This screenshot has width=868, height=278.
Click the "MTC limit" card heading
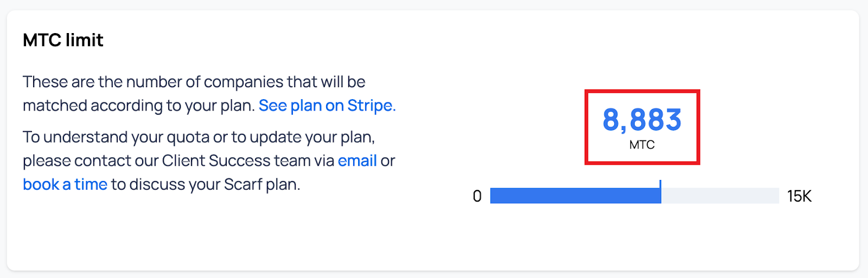tap(63, 40)
